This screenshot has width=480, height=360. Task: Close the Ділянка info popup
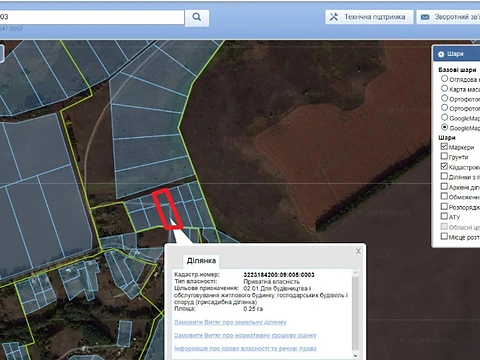click(x=358, y=251)
